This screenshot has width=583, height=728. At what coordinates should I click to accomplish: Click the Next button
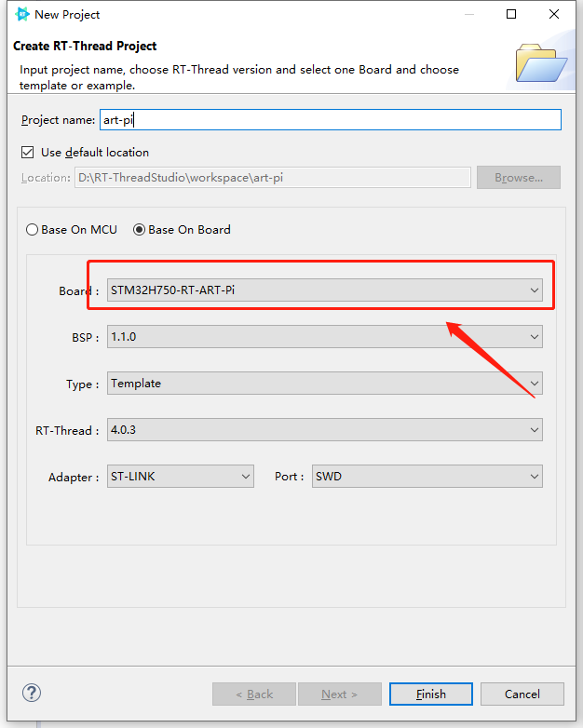tap(340, 694)
